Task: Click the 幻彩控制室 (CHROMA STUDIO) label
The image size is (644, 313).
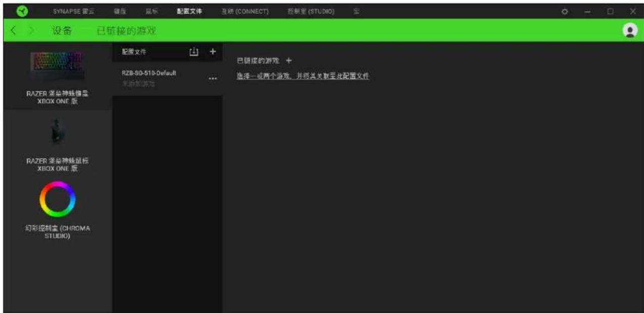Action: point(58,232)
